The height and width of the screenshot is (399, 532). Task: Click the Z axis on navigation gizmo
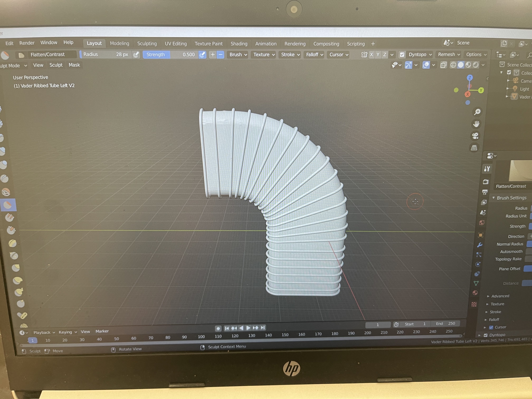469,78
